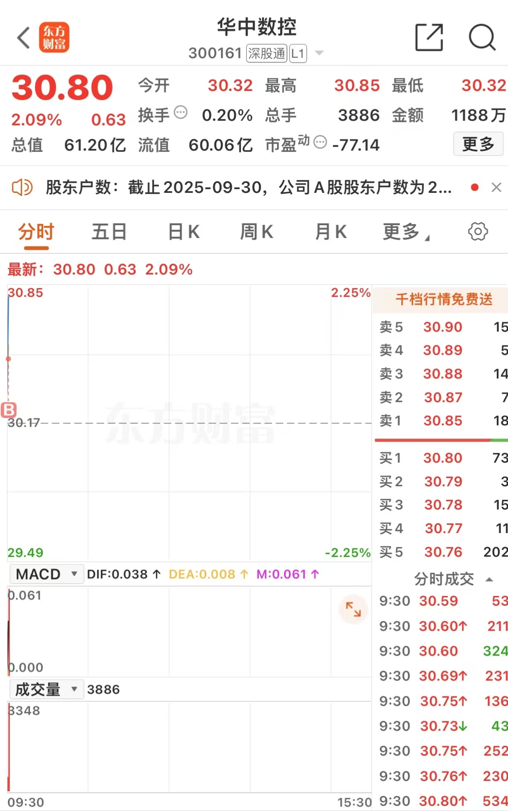Collapse the 分时成交 list arrow
The image size is (508, 812).
[x=489, y=579]
